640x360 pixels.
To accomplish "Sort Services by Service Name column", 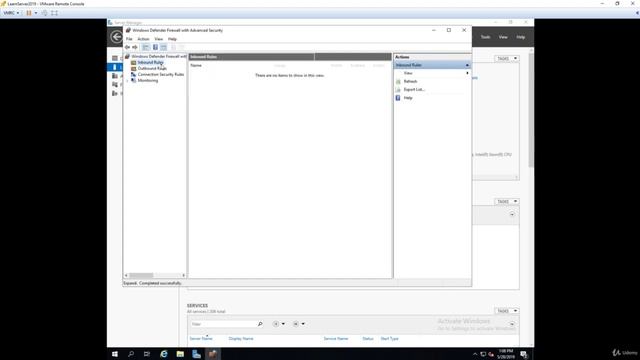I will pos(336,339).
